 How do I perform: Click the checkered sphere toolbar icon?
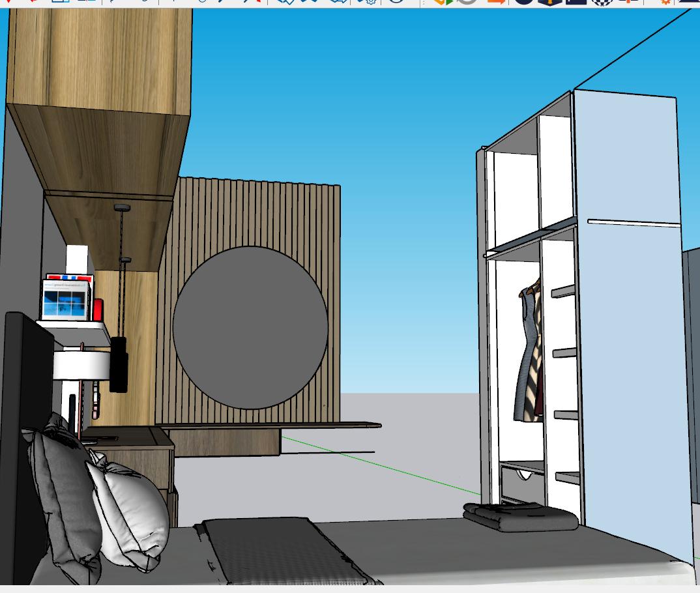click(x=603, y=2)
